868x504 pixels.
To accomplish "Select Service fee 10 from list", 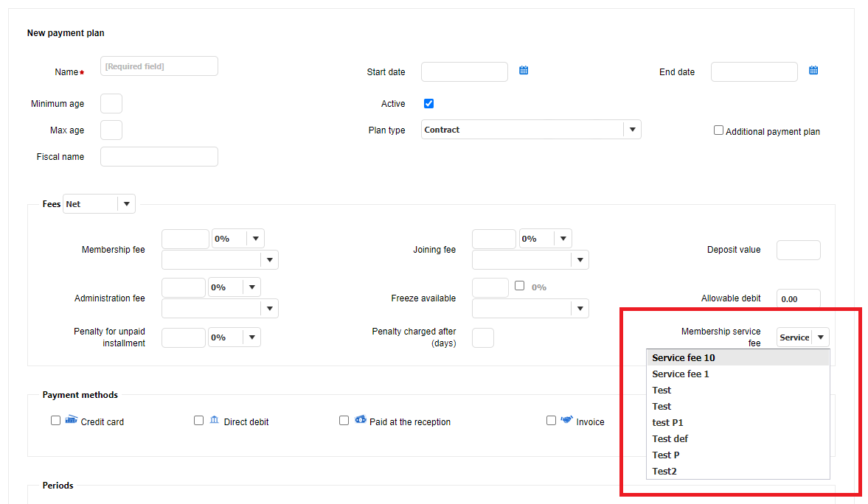I will point(684,358).
